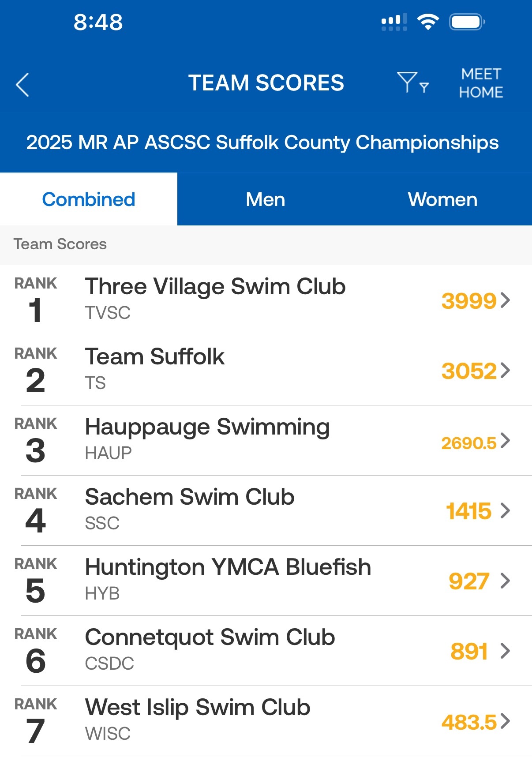Tap chevron beside score 927

pos(506,581)
